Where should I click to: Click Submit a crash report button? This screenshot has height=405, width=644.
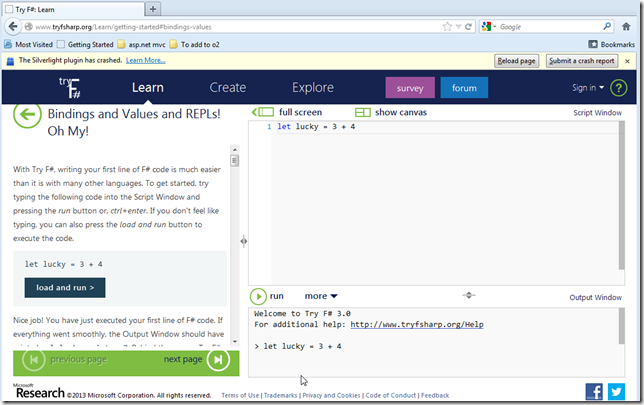tap(582, 61)
